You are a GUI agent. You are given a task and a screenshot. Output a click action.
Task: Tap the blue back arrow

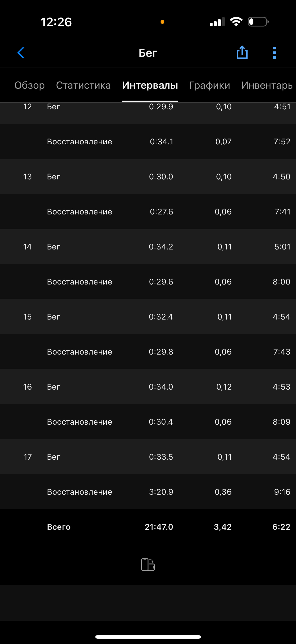click(21, 53)
